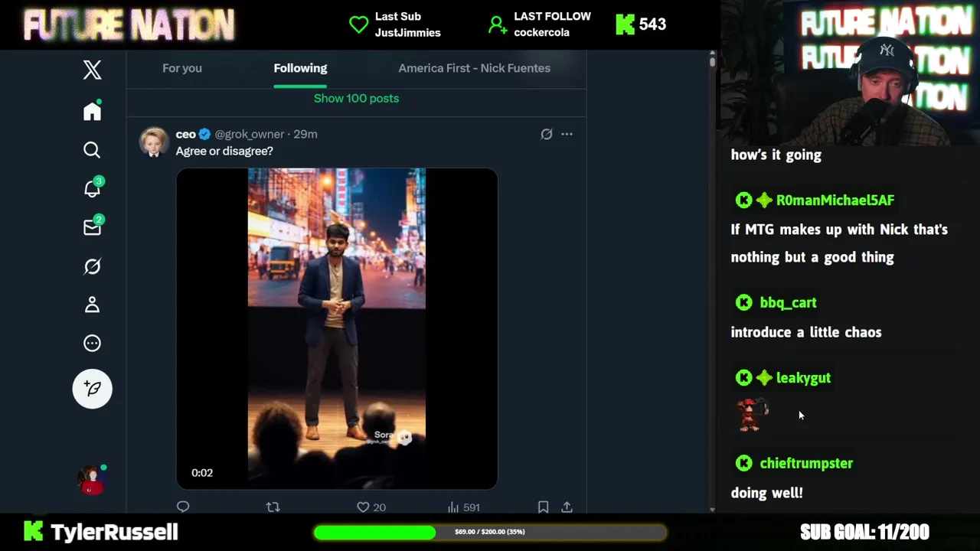Viewport: 980px width, 551px height.
Task: Share the ceo post
Action: [567, 507]
